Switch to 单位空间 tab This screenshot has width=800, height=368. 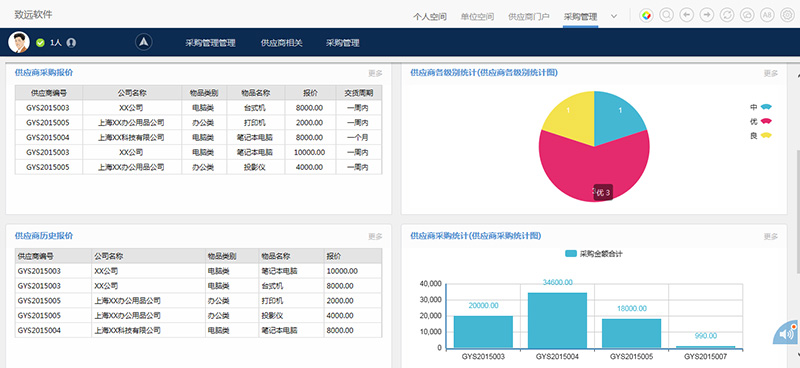click(477, 17)
